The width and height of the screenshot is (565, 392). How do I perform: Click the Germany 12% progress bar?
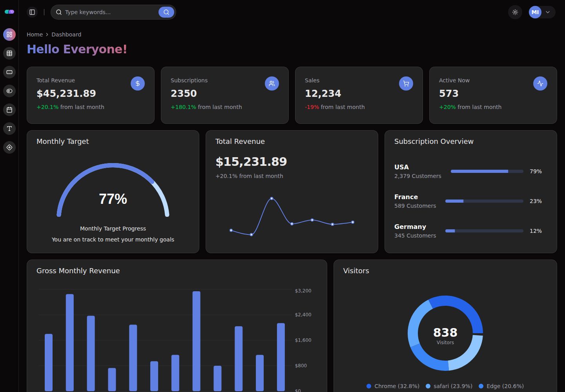point(484,231)
